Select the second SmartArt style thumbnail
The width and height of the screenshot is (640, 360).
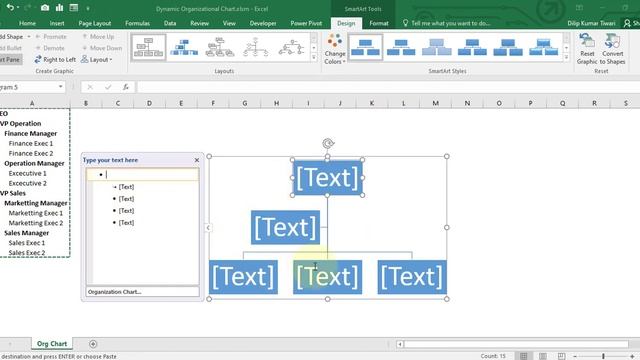pos(401,47)
